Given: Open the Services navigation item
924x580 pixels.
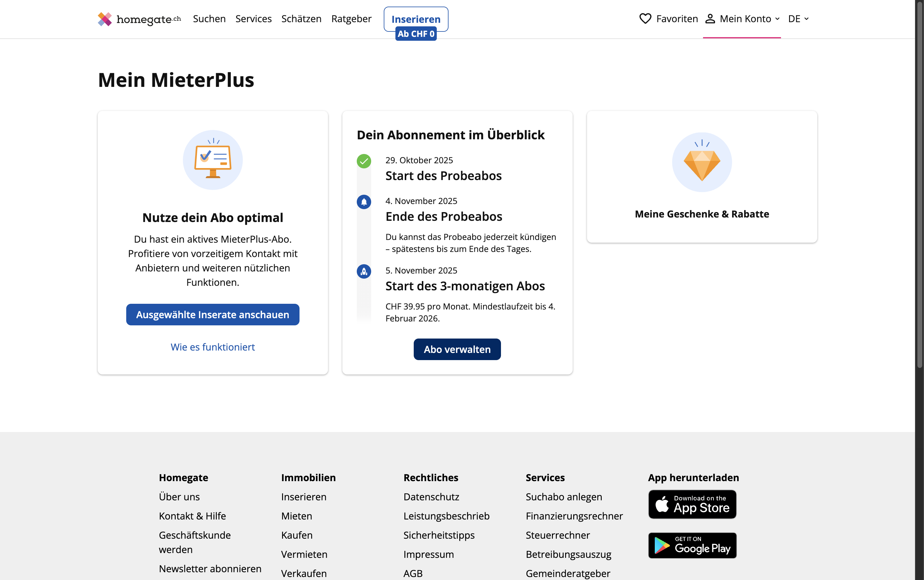Looking at the screenshot, I should (253, 19).
